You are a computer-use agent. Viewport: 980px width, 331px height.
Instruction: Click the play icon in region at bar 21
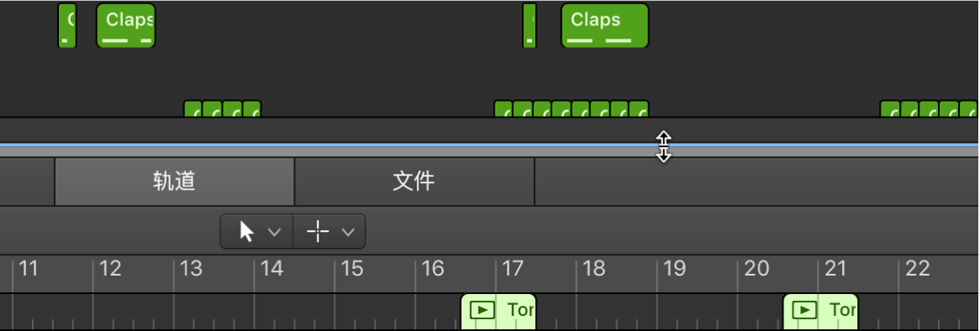point(804,310)
